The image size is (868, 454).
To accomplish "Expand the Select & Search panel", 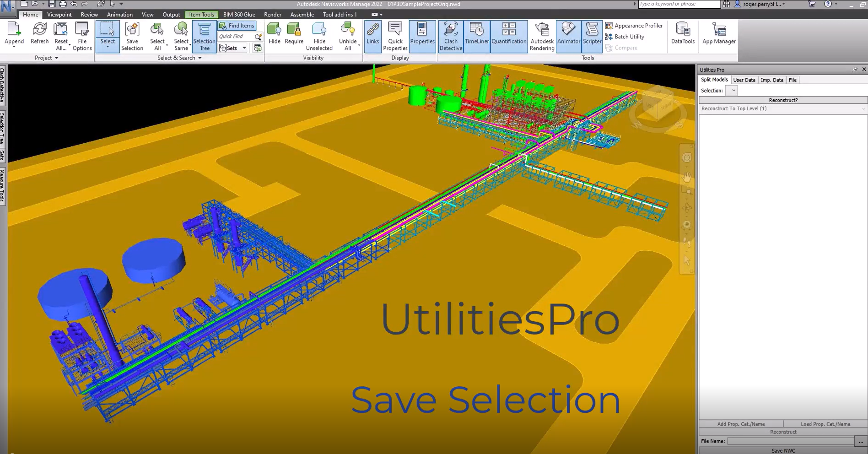I will [179, 58].
